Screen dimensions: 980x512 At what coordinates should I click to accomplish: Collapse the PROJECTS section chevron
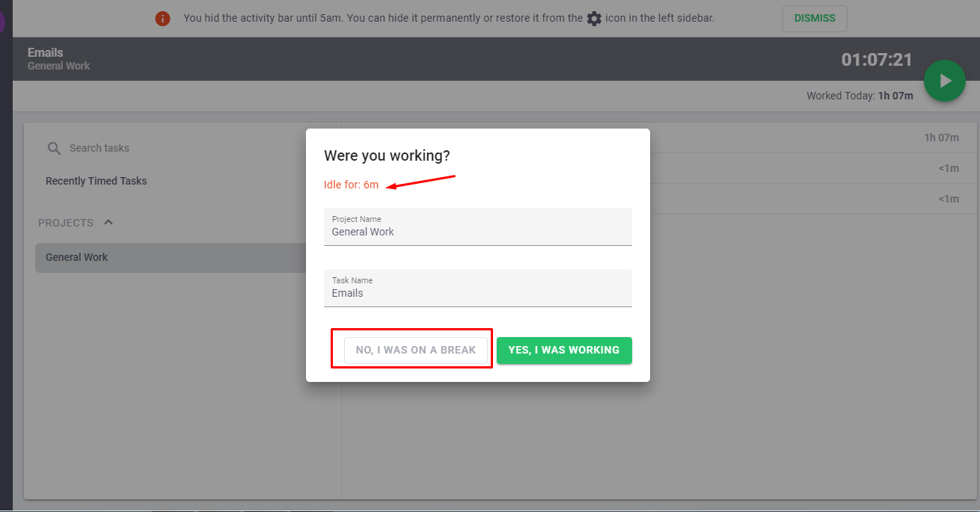coord(108,222)
